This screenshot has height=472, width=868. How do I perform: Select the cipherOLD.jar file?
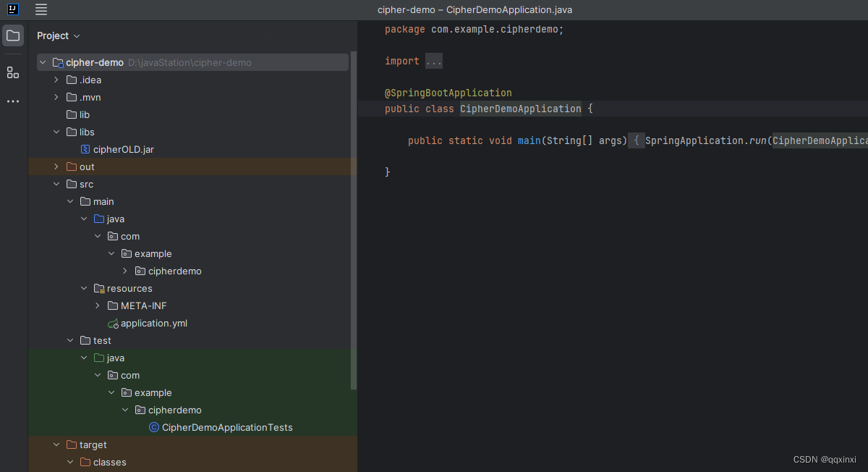(x=123, y=149)
